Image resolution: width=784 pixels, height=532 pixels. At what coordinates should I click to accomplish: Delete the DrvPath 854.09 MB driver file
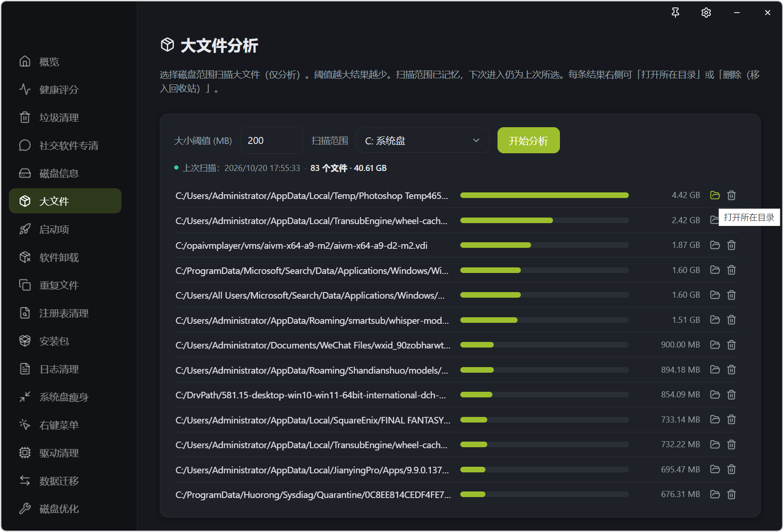click(x=731, y=395)
